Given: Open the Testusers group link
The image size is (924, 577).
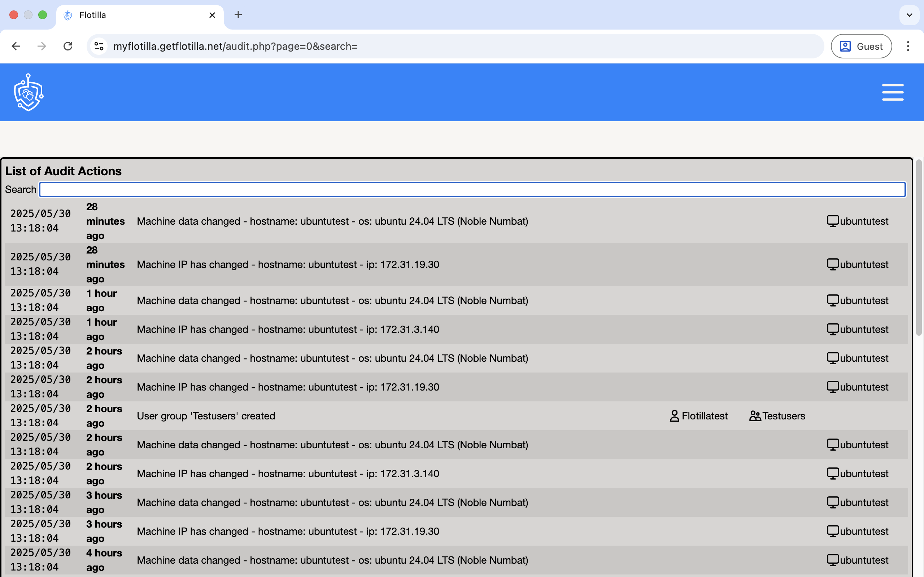Looking at the screenshot, I should [784, 416].
